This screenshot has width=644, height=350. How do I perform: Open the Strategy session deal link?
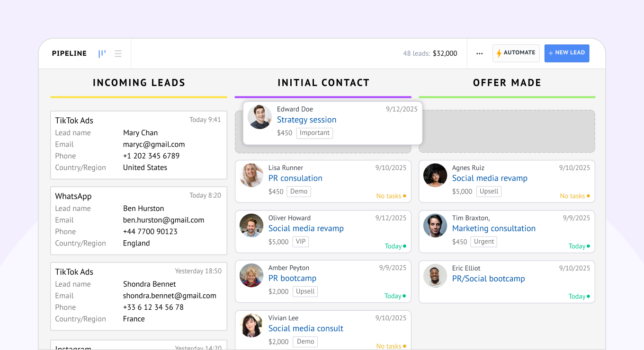click(x=306, y=120)
